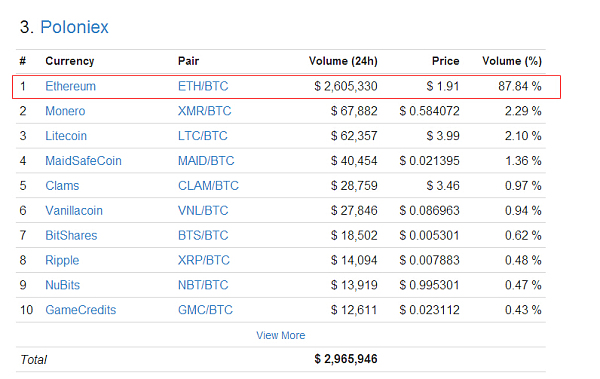Image resolution: width=600 pixels, height=379 pixels.
Task: Open the Ripple currency link
Action: pos(62,260)
